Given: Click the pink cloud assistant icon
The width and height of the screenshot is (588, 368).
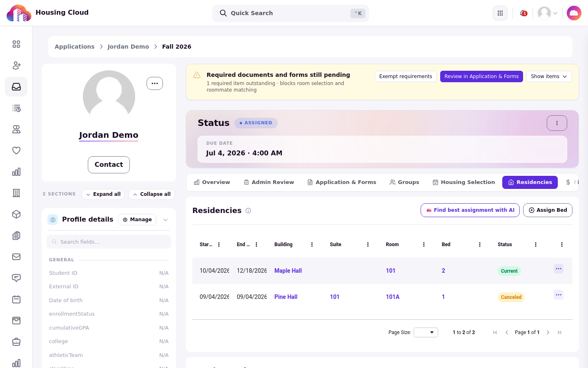Looking at the screenshot, I should pyautogui.click(x=574, y=13).
